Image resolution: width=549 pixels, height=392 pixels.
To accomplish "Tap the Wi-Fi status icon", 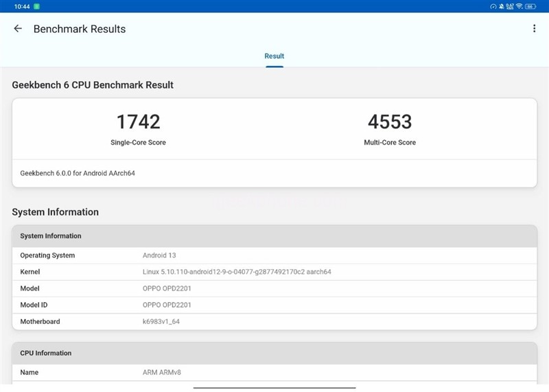I will [x=519, y=6].
